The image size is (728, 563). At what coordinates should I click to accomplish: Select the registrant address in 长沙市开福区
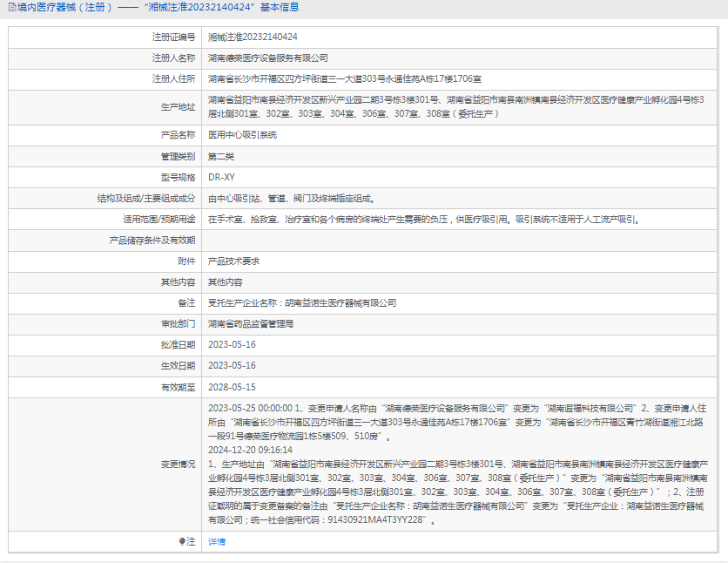click(x=345, y=79)
